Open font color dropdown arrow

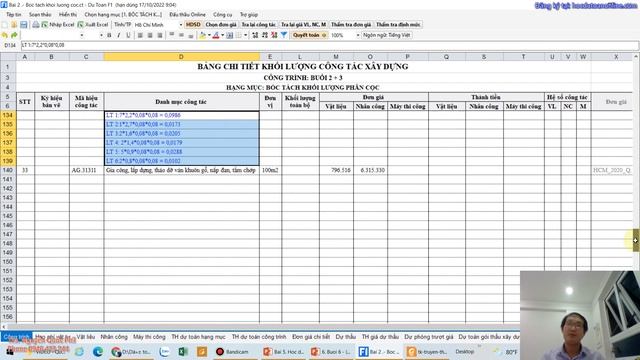click(x=222, y=36)
